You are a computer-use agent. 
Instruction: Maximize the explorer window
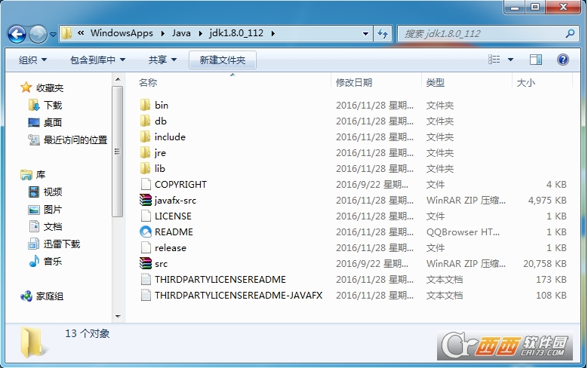pos(535,6)
